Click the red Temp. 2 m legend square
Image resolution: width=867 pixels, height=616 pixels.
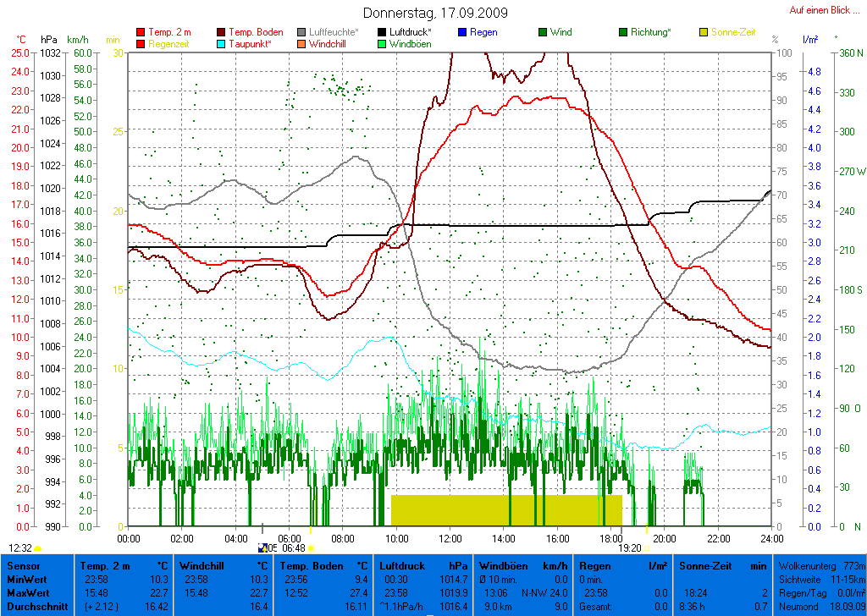pos(141,32)
